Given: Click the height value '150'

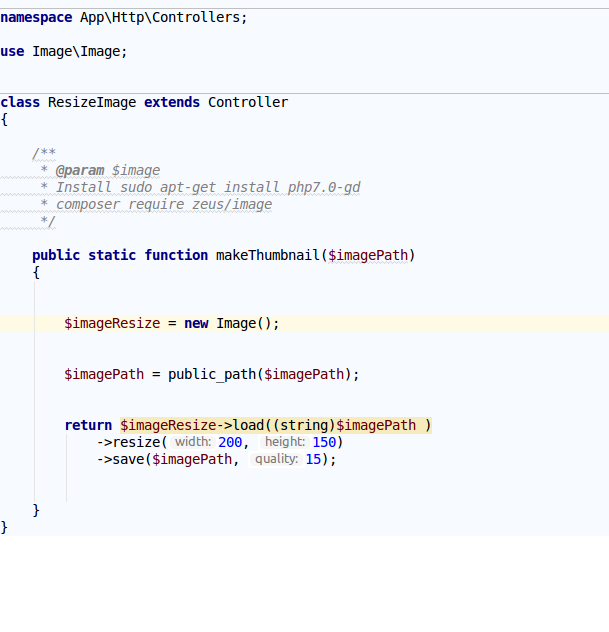Looking at the screenshot, I should 324,443.
